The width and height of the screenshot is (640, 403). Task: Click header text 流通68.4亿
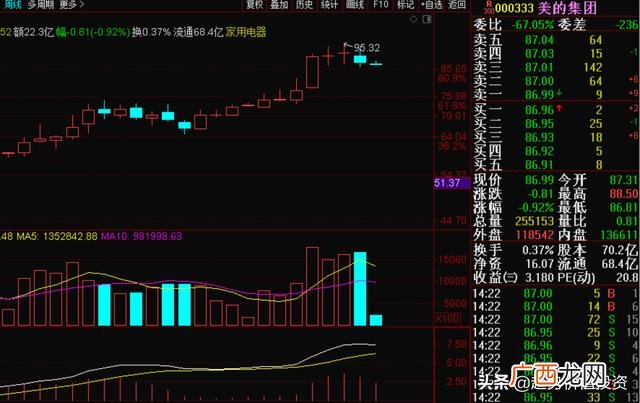(198, 32)
